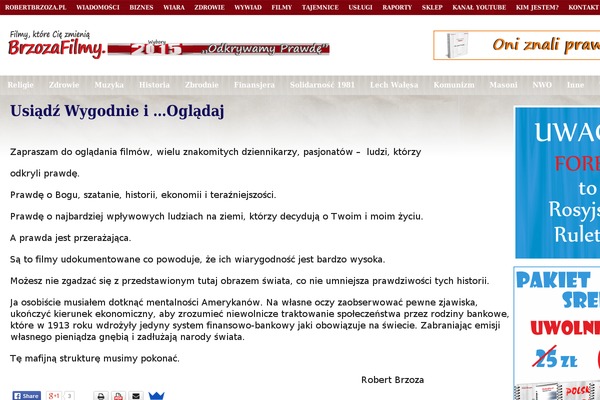Click the email envelope icon
This screenshot has width=600, height=400.
tap(136, 396)
